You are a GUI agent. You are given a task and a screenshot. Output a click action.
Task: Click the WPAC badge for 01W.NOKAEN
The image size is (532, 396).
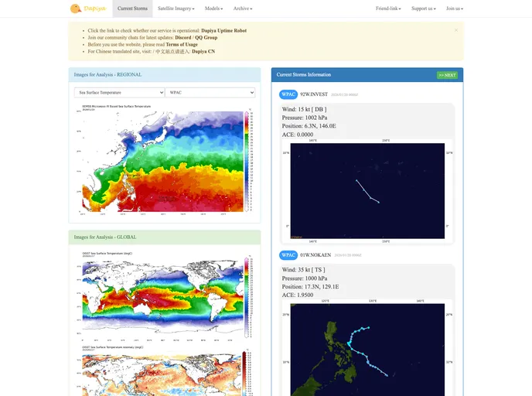[288, 254]
